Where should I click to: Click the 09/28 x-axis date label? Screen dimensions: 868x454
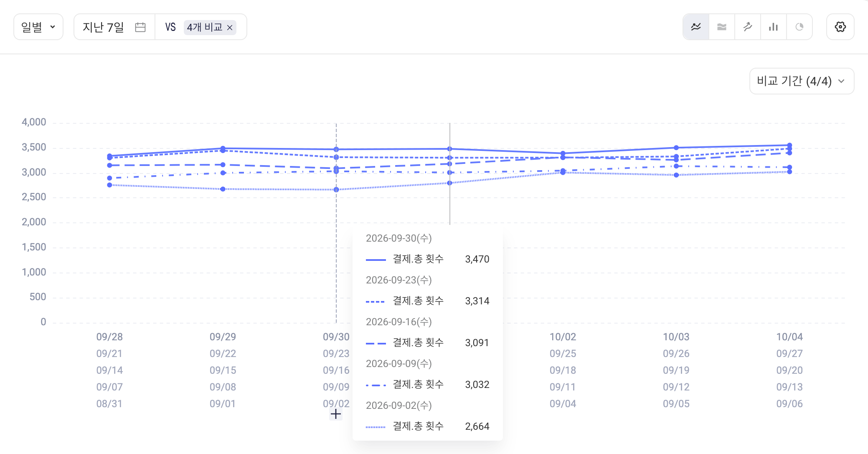point(109,337)
